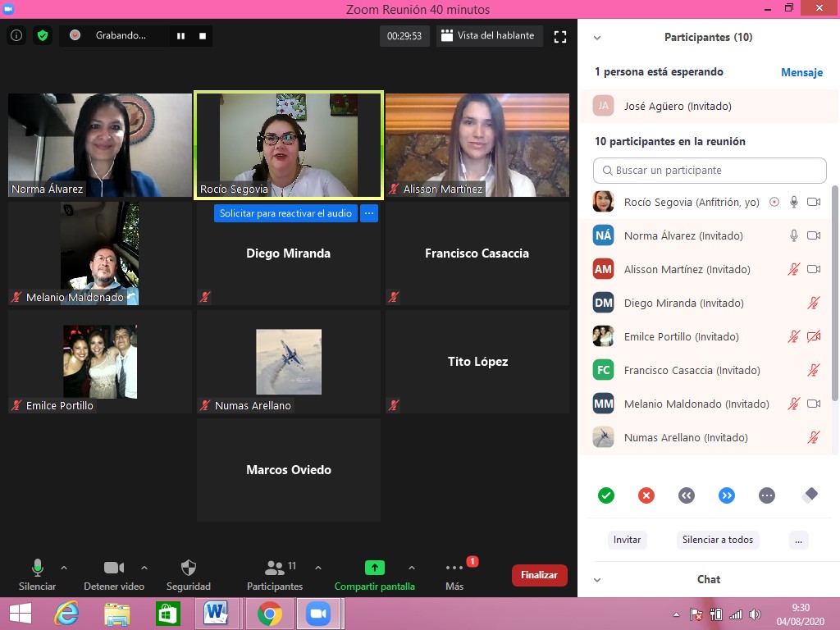Collapse the Participantes panel chevron
840x630 pixels.
click(x=597, y=38)
